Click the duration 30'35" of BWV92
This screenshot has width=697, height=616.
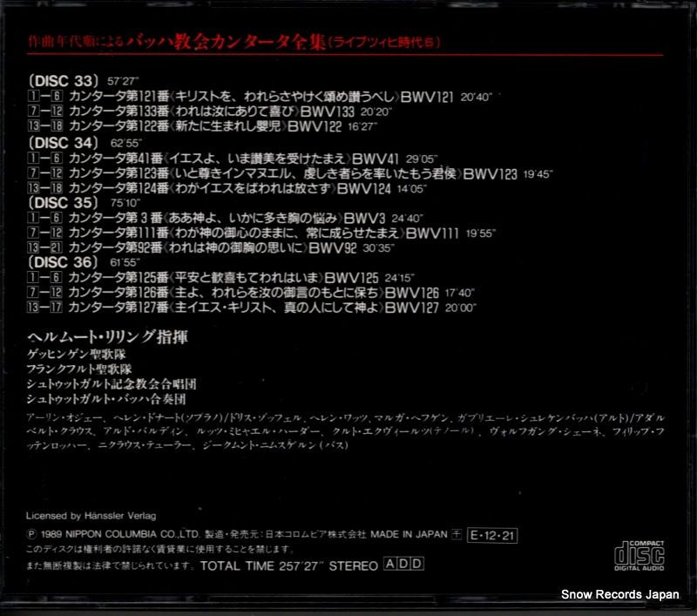point(379,248)
